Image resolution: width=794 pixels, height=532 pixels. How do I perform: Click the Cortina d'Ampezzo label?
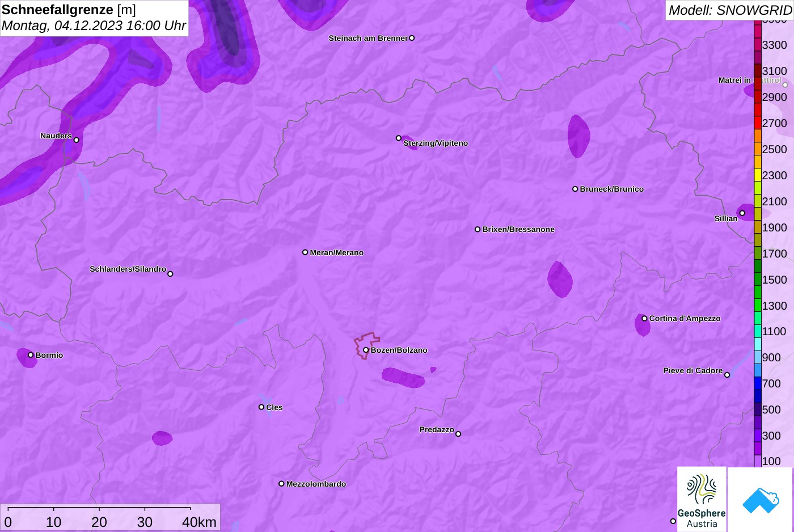(685, 318)
